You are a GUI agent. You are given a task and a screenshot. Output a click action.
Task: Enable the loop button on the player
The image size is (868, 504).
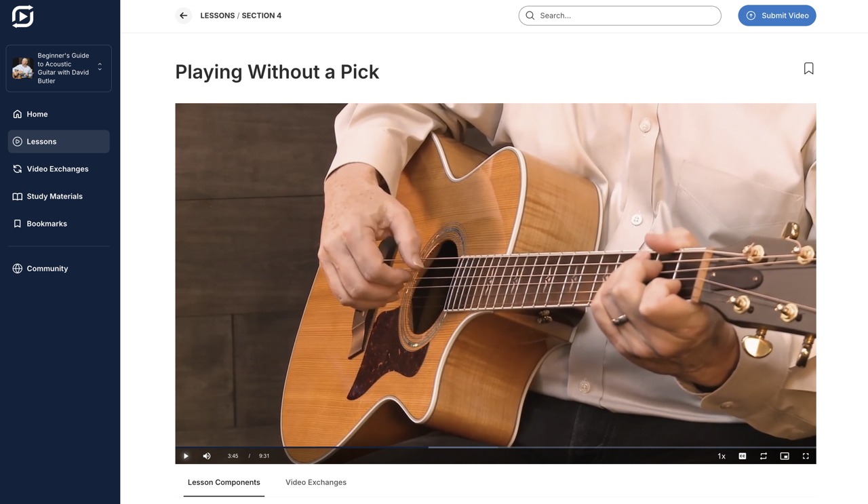coord(764,456)
